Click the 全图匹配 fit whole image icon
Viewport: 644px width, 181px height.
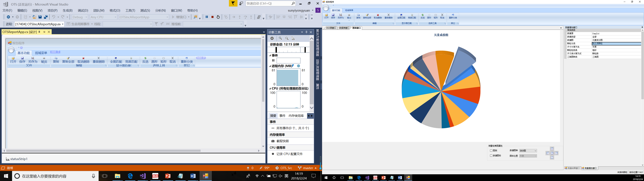pyautogui.click(x=401, y=15)
